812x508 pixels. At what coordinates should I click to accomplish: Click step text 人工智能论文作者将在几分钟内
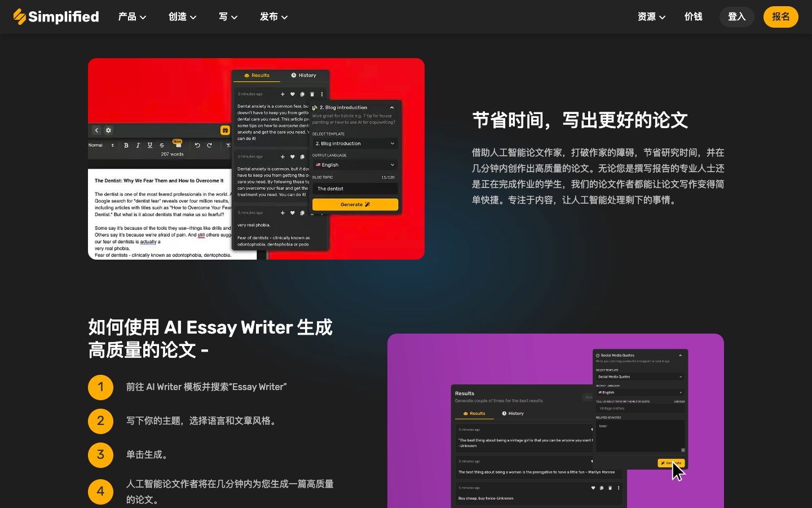coord(230,492)
